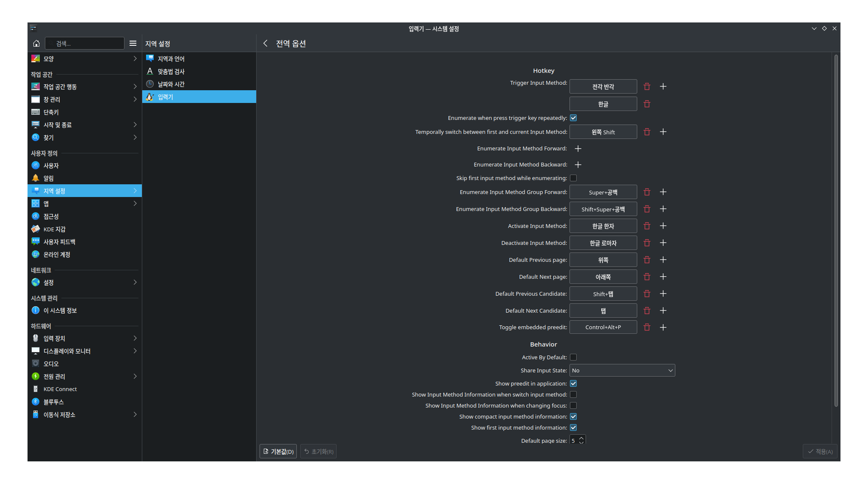Open 지역과 언어 settings page
This screenshot has width=868, height=494.
(x=171, y=58)
